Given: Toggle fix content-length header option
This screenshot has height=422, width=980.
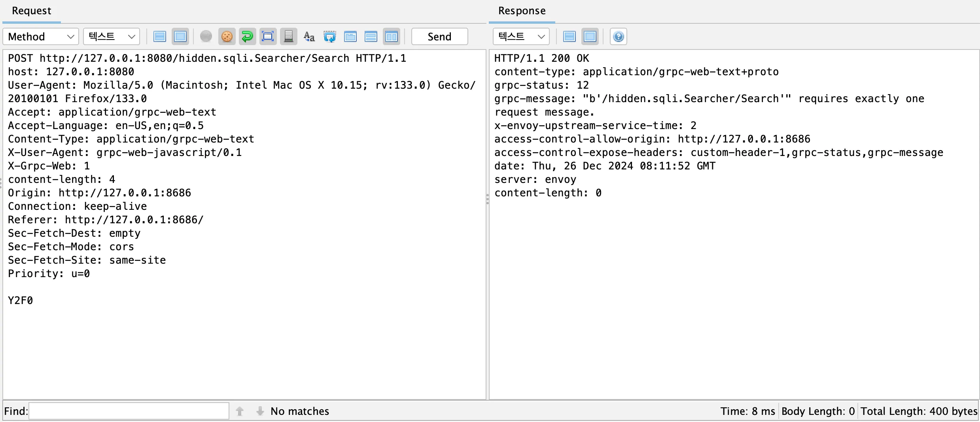Looking at the screenshot, I should coord(268,36).
